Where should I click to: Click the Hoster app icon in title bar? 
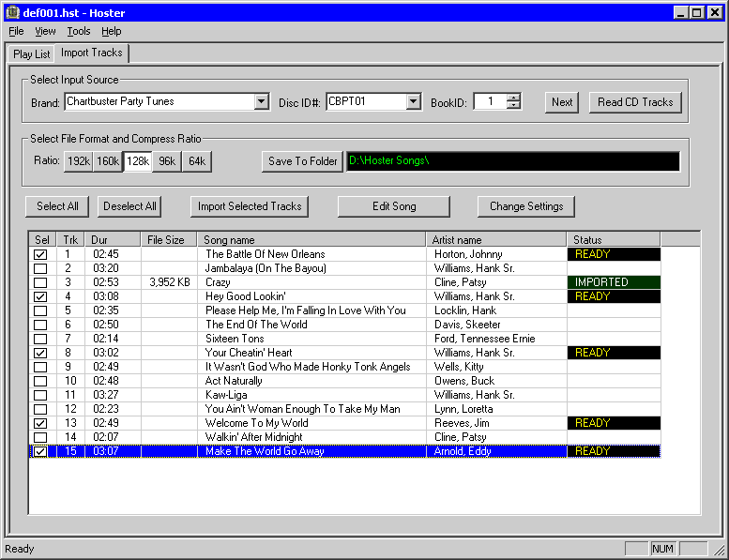tap(13, 12)
